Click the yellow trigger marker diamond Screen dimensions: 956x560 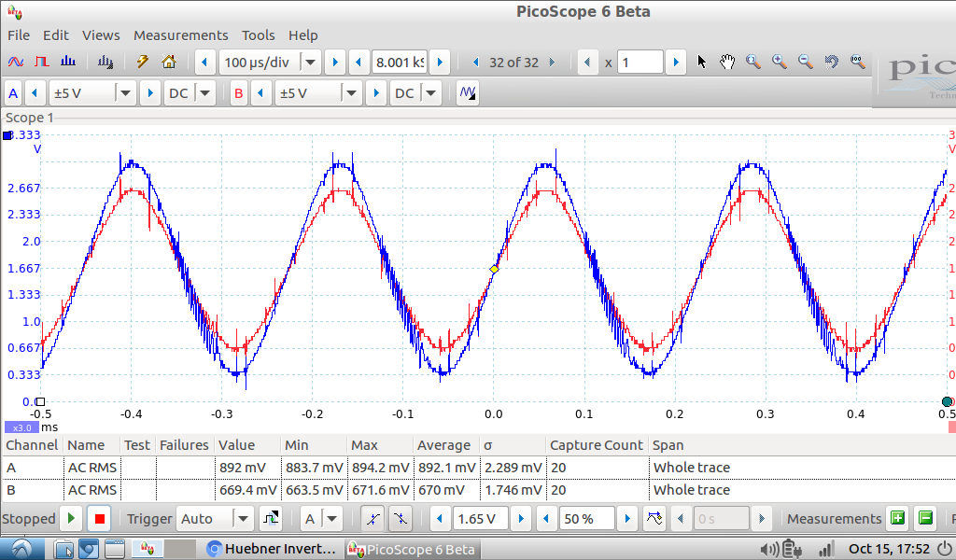point(495,269)
